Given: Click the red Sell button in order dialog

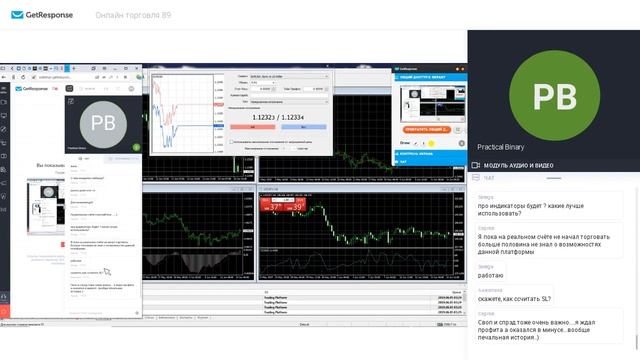Looking at the screenshot, I should coord(253,127).
